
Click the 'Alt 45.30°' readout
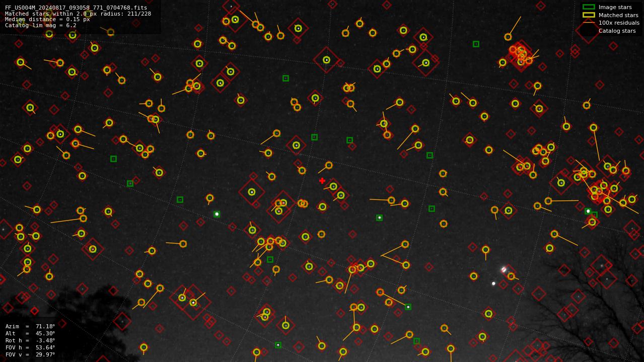[x=30, y=333]
